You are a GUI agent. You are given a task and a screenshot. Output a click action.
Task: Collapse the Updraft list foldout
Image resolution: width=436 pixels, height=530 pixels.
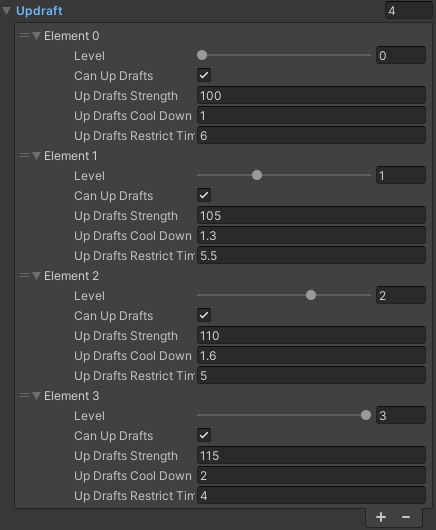(6, 11)
